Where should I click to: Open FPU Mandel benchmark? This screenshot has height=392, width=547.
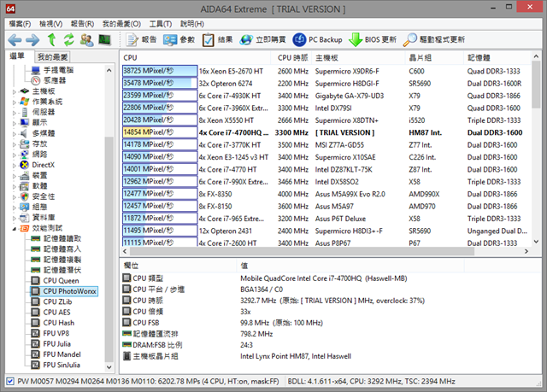[x=62, y=354]
